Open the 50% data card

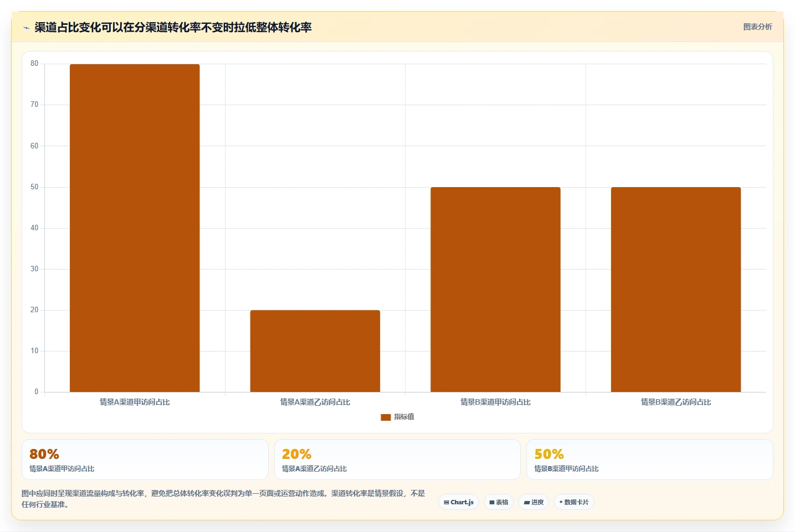(x=650, y=459)
